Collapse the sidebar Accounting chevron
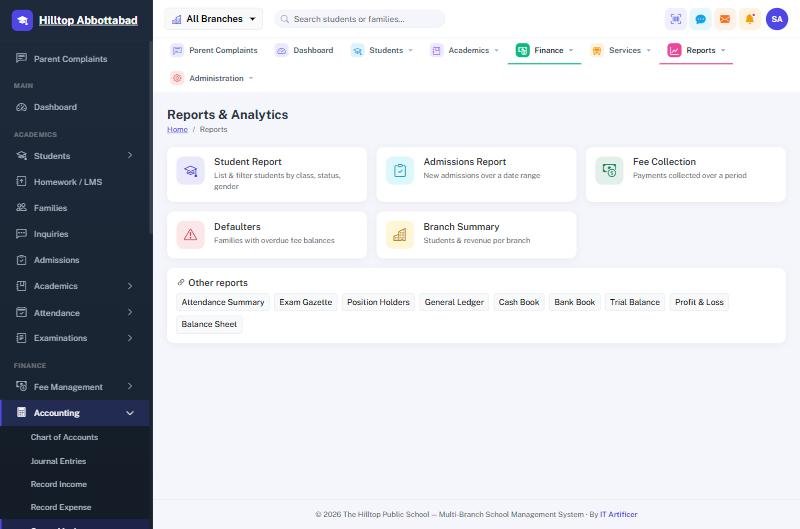Image resolution: width=800 pixels, height=529 pixels. click(130, 413)
